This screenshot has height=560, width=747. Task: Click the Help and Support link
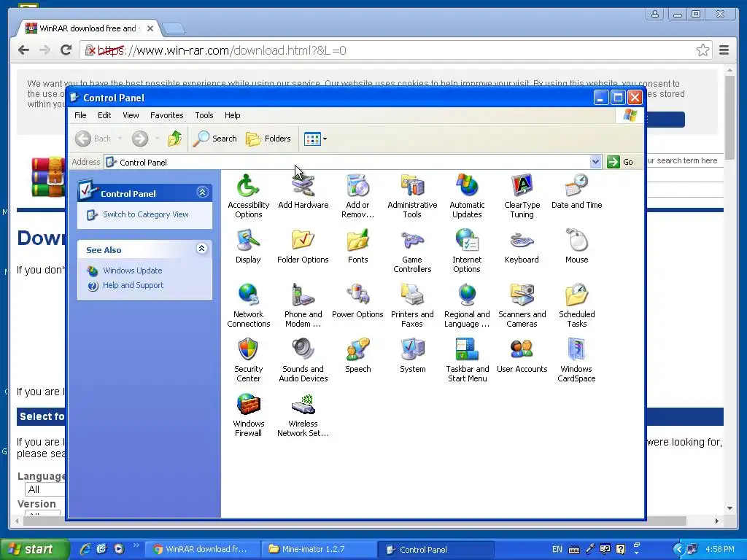pos(133,285)
